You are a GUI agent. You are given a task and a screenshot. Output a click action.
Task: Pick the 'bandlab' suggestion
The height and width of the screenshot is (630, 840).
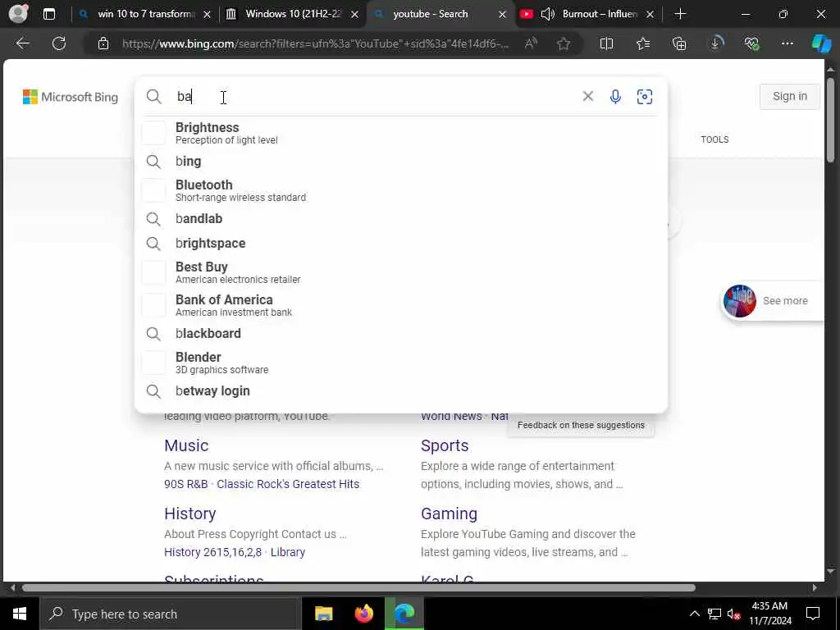click(400, 218)
